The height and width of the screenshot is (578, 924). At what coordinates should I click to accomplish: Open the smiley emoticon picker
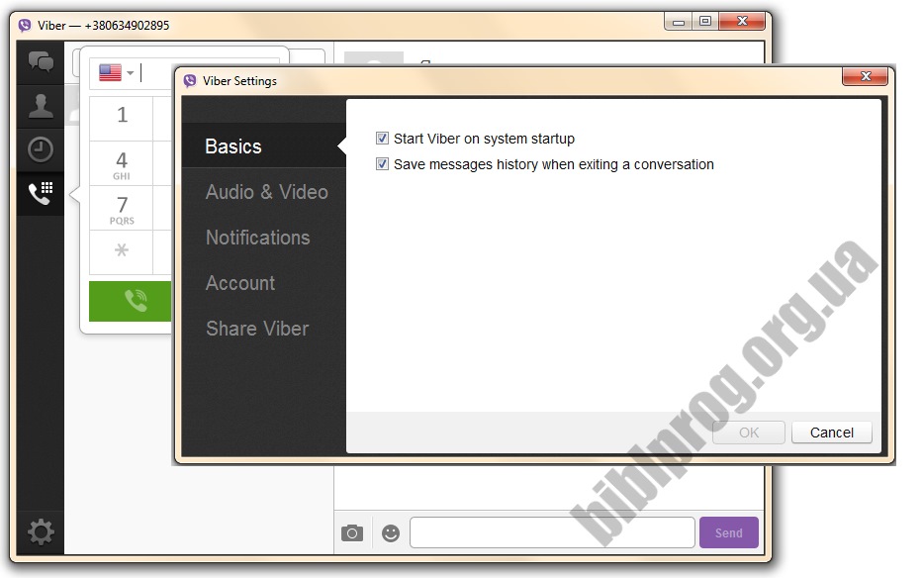tap(391, 533)
